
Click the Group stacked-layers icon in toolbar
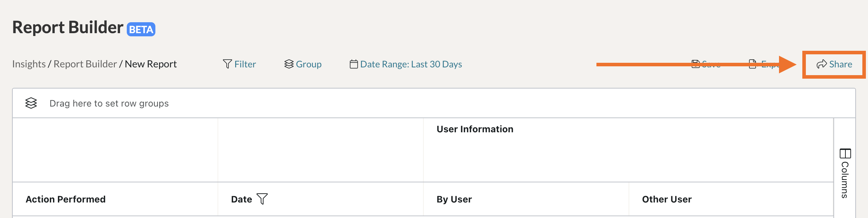click(x=289, y=64)
